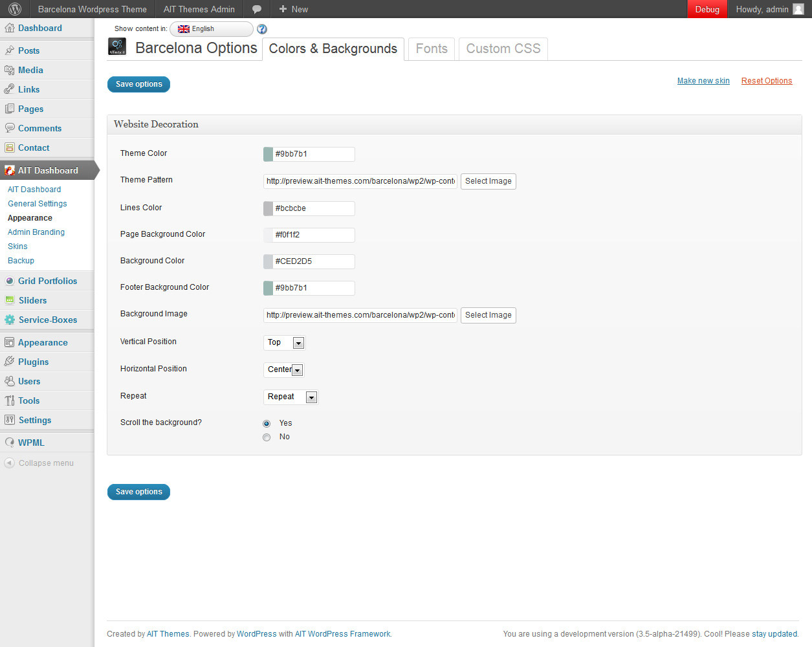Click the Website Decoration section header
The height and width of the screenshot is (647, 812).
coord(454,125)
